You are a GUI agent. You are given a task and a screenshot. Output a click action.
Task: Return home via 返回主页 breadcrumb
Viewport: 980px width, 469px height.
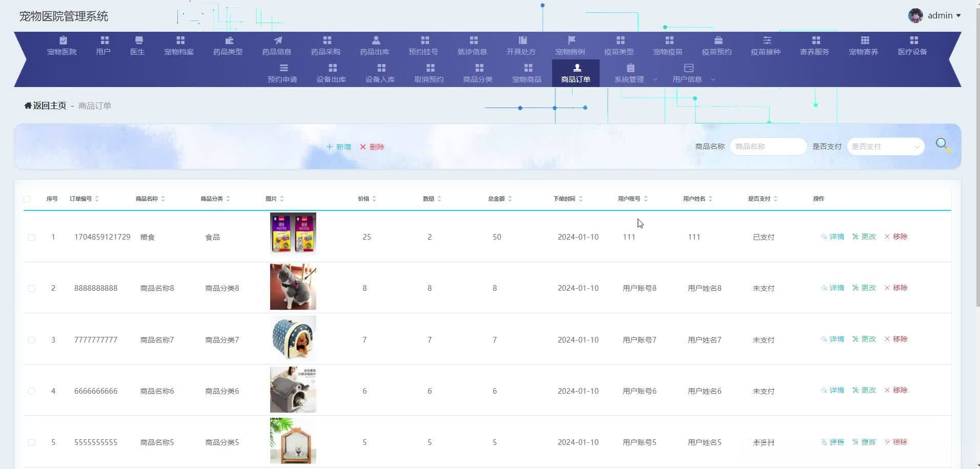[x=46, y=105]
